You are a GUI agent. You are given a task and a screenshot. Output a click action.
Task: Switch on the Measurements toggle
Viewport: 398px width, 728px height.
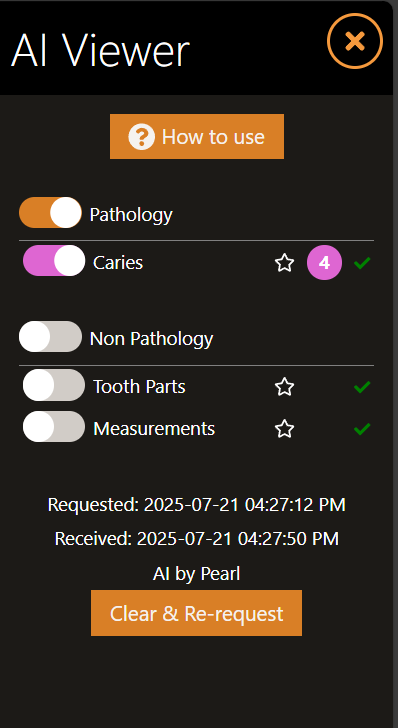click(x=54, y=426)
